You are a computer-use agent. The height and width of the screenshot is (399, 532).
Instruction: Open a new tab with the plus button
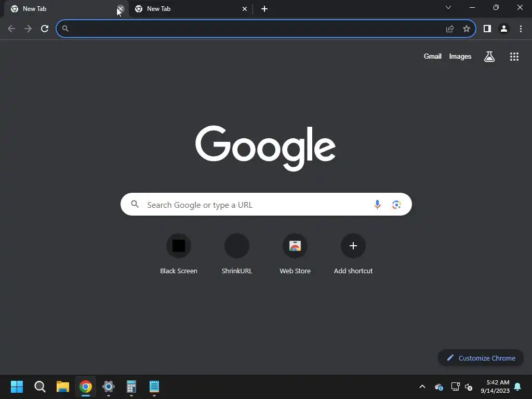pos(264,9)
